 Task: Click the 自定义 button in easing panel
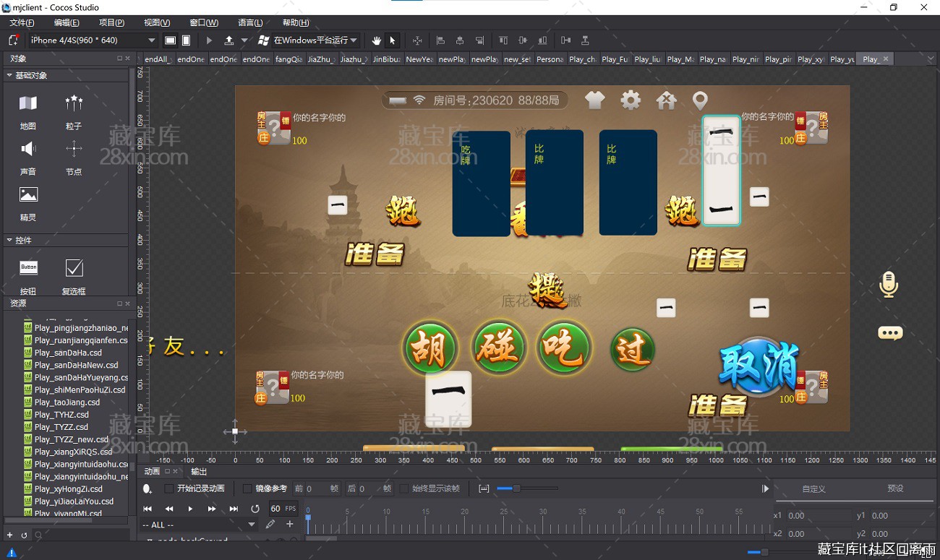coord(813,489)
